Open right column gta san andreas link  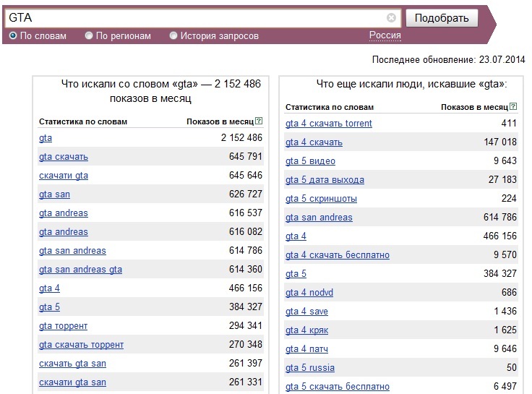[x=319, y=218]
